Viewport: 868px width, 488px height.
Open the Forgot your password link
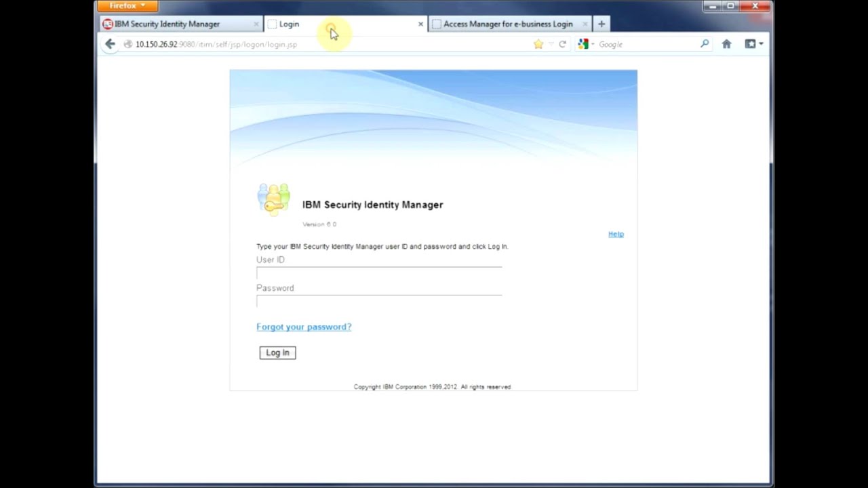point(304,327)
